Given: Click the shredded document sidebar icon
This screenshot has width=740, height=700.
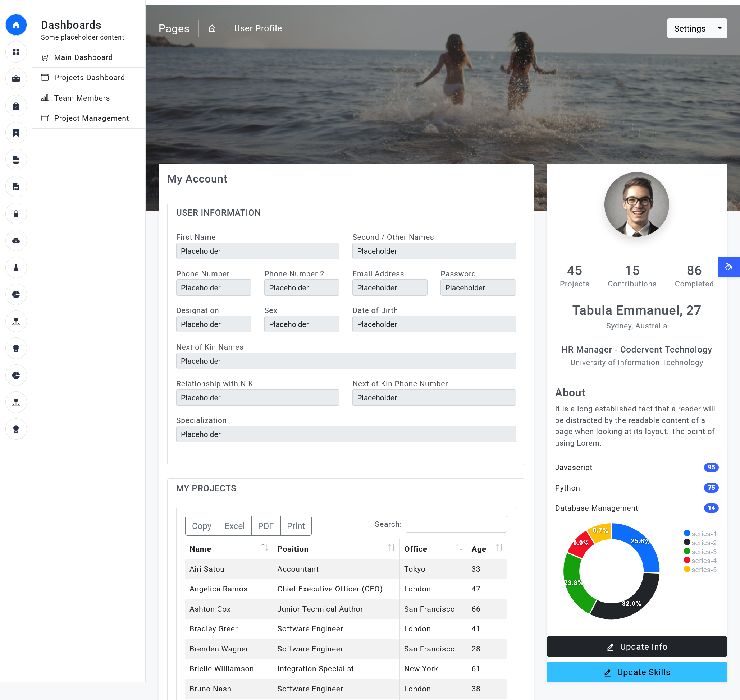Looking at the screenshot, I should (x=16, y=160).
